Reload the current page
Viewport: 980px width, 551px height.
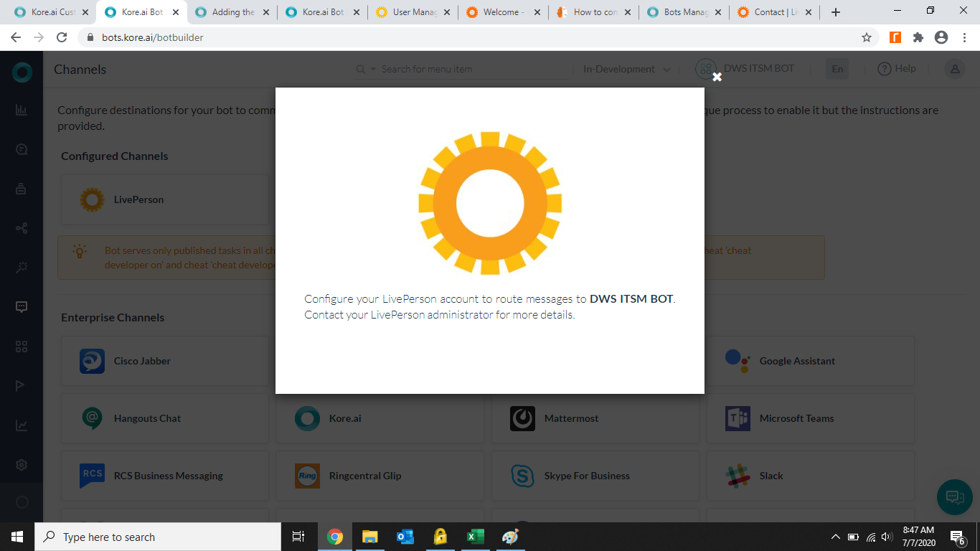62,37
